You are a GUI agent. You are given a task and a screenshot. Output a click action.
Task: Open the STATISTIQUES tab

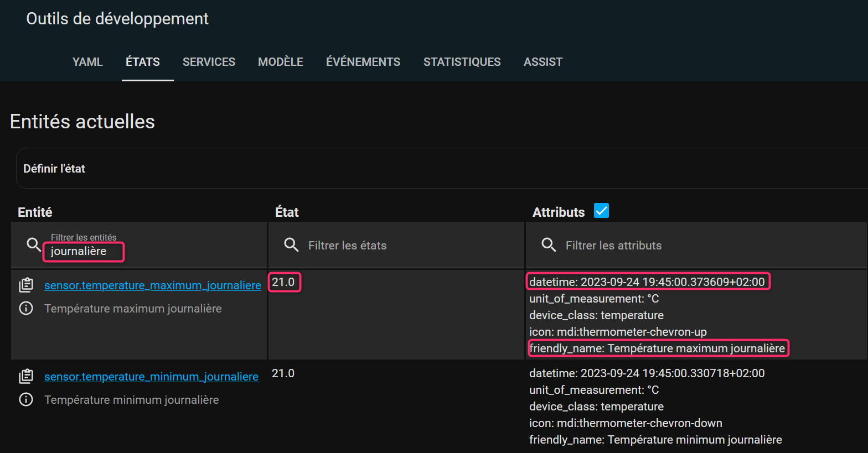tap(462, 62)
